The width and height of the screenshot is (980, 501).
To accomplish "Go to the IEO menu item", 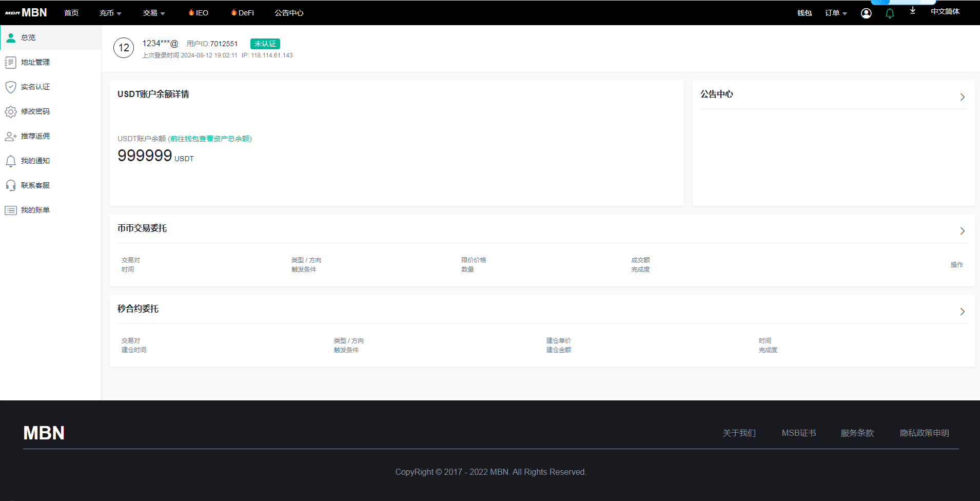I will pyautogui.click(x=199, y=13).
